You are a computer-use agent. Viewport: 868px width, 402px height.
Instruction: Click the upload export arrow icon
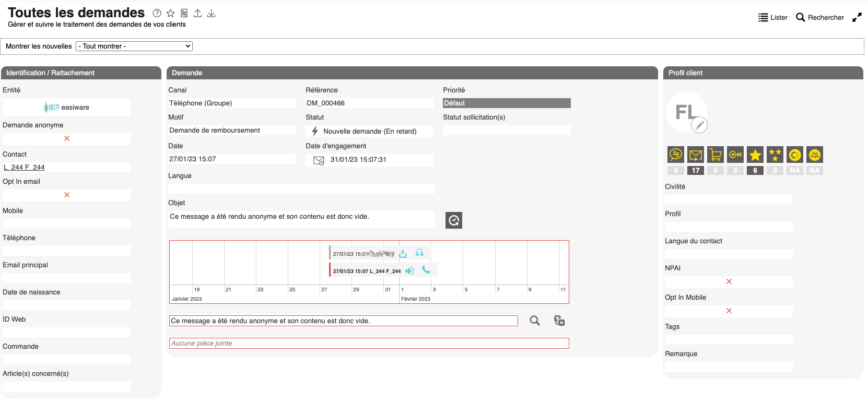coord(198,14)
